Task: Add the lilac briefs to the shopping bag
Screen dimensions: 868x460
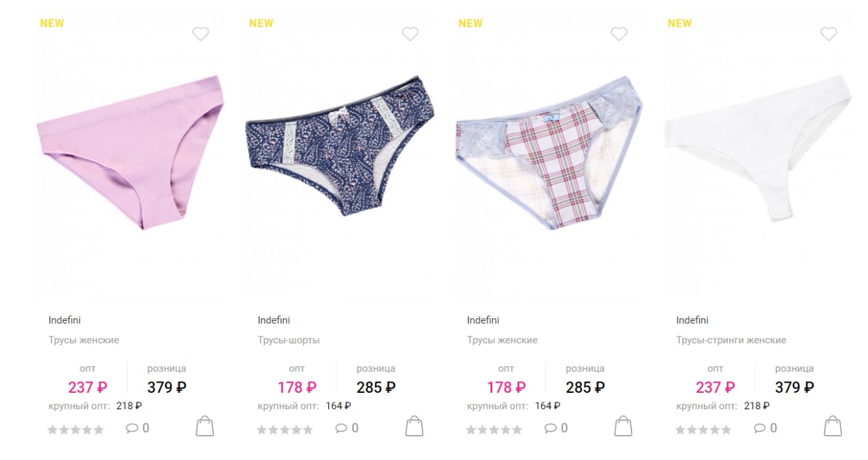Action: (x=205, y=426)
